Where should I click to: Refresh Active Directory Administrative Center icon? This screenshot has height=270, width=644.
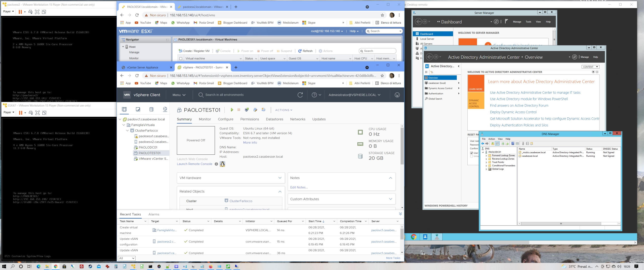[x=575, y=57]
